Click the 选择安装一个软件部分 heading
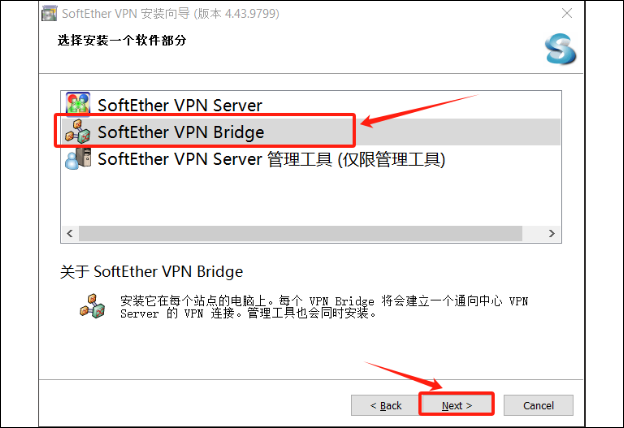624x428 pixels. (x=122, y=40)
